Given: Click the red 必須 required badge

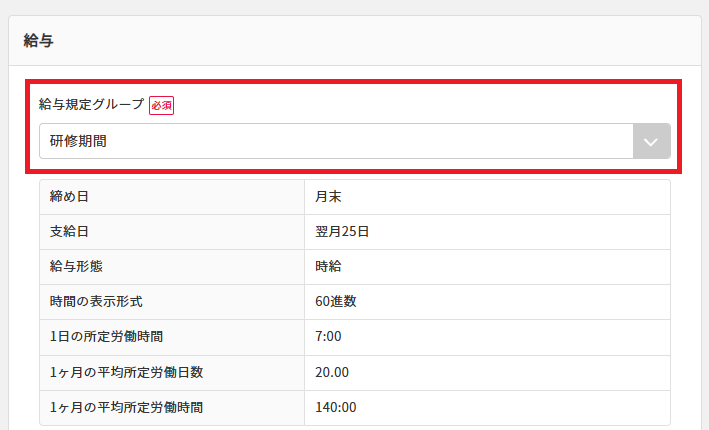Looking at the screenshot, I should click(x=161, y=105).
